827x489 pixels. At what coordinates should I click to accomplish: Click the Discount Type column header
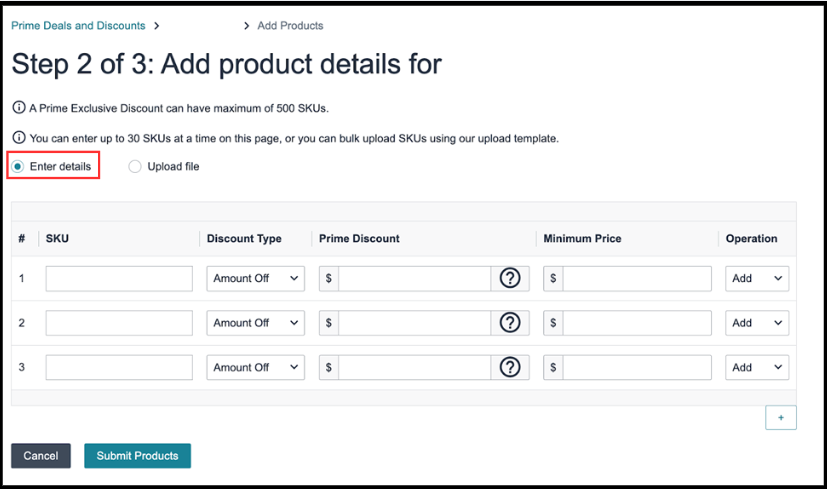tap(244, 238)
